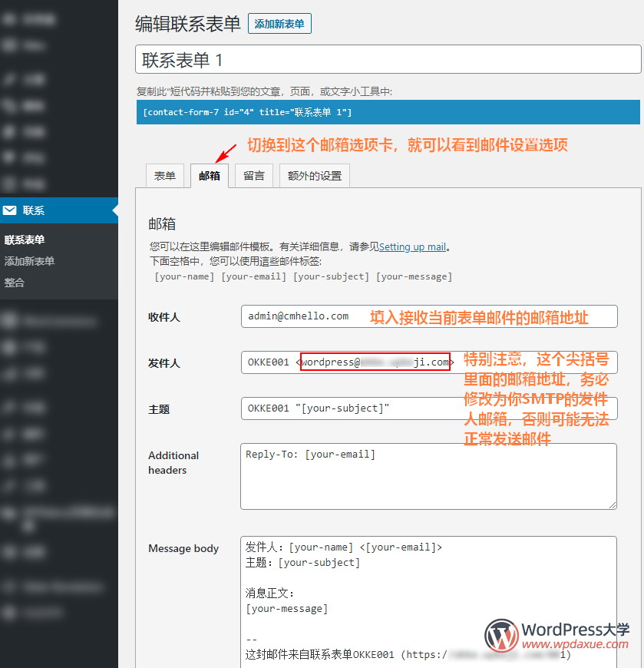Click the Message body textarea
The width and height of the screenshot is (644, 668).
tap(428, 602)
